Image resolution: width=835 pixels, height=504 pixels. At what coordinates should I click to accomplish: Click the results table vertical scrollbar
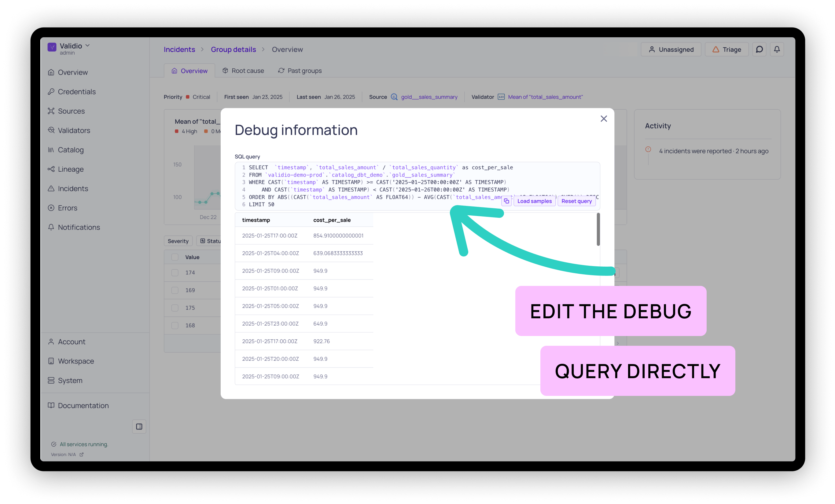point(598,229)
